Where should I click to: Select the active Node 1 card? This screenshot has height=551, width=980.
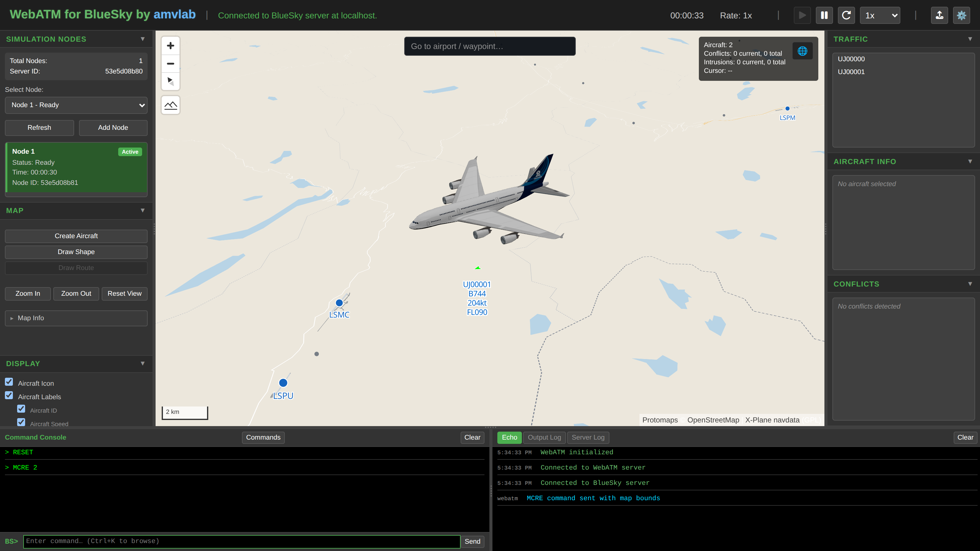[76, 167]
